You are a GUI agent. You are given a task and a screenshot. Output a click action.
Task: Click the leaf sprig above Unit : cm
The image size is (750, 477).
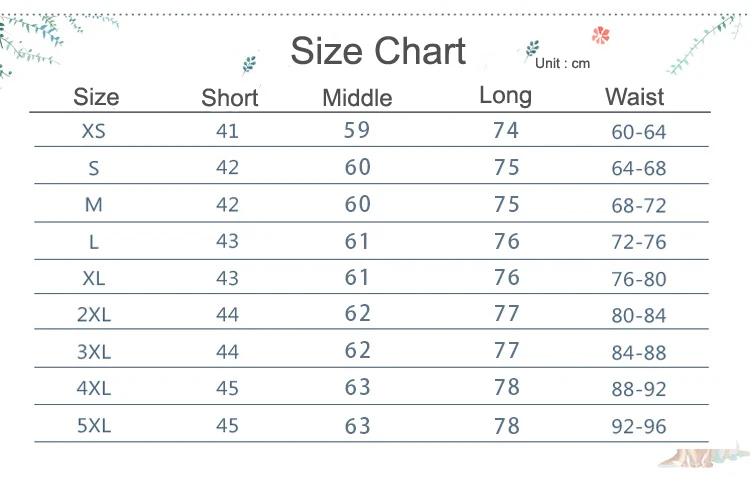532,47
